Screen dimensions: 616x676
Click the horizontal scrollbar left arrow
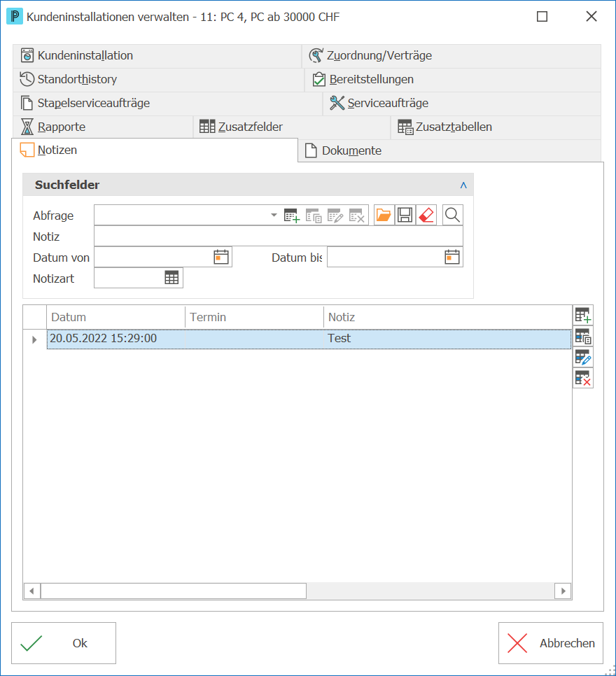(x=32, y=591)
